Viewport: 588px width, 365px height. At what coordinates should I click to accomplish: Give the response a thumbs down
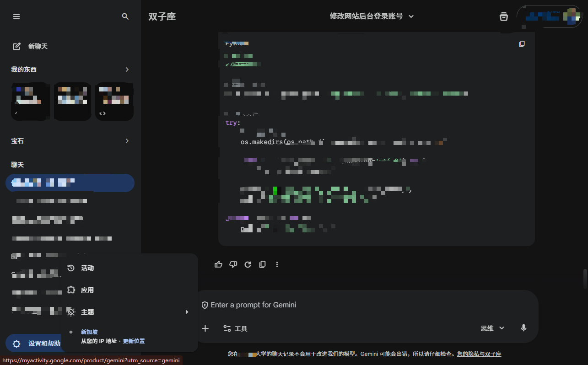click(233, 264)
